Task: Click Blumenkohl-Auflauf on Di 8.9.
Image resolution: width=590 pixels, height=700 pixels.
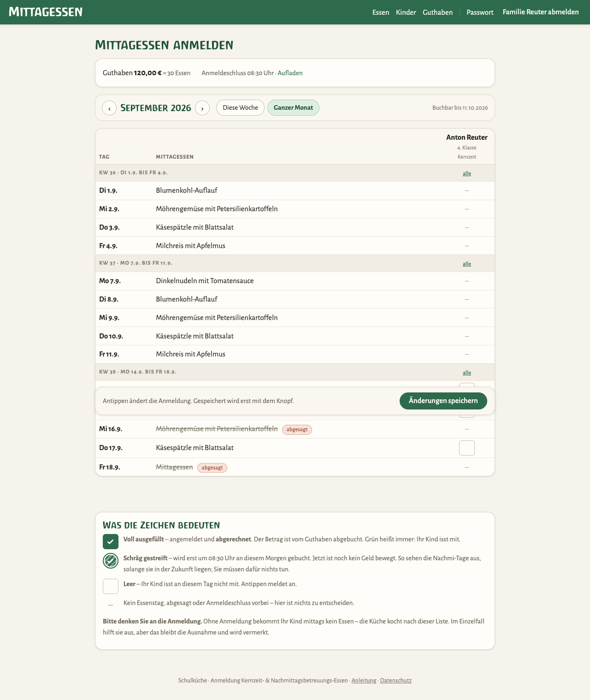Action: pyautogui.click(x=187, y=299)
